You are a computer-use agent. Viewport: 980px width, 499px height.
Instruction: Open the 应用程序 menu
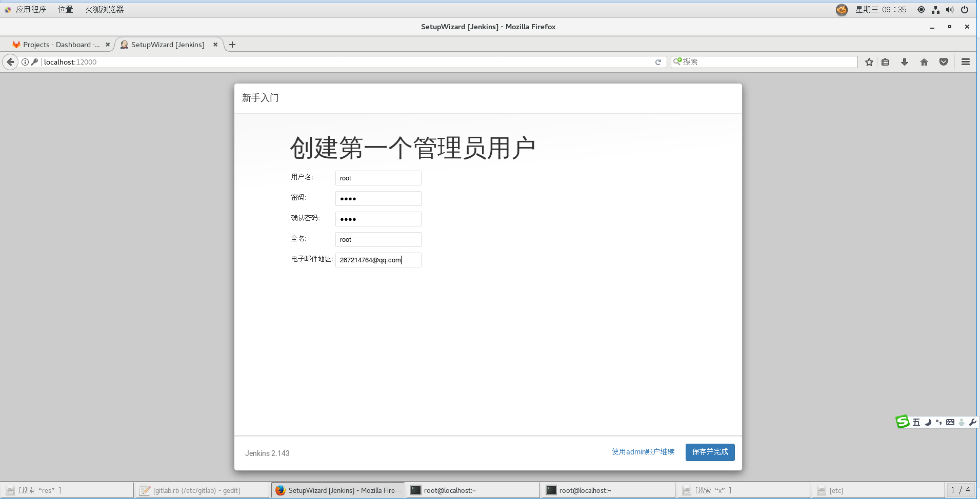(x=31, y=9)
